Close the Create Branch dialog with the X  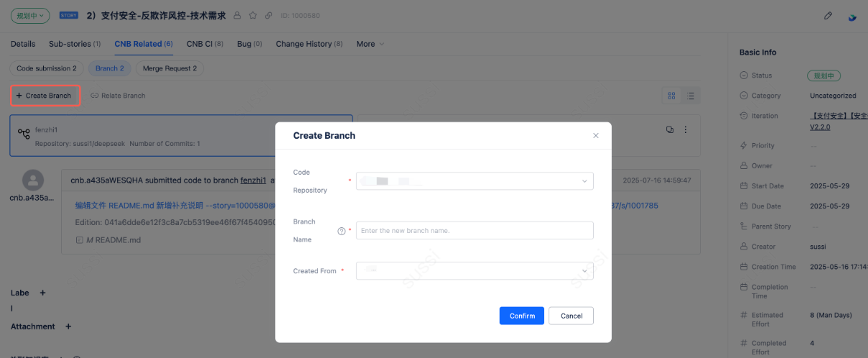click(x=595, y=135)
